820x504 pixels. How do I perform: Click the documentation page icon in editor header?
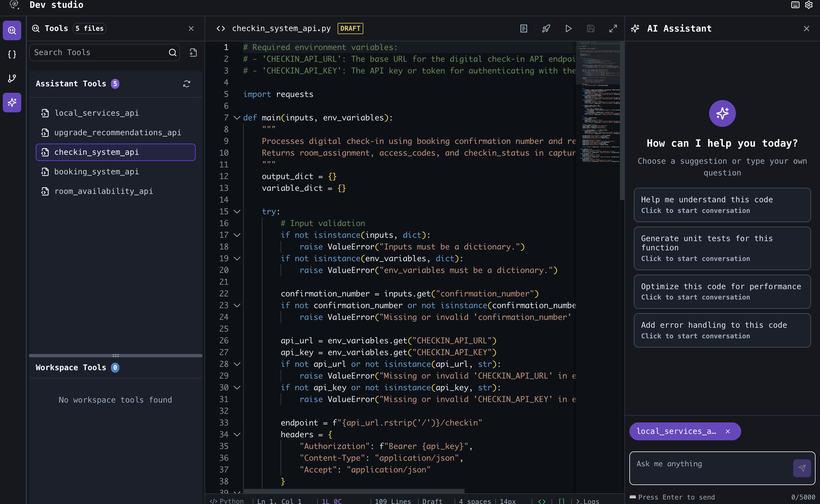click(523, 29)
